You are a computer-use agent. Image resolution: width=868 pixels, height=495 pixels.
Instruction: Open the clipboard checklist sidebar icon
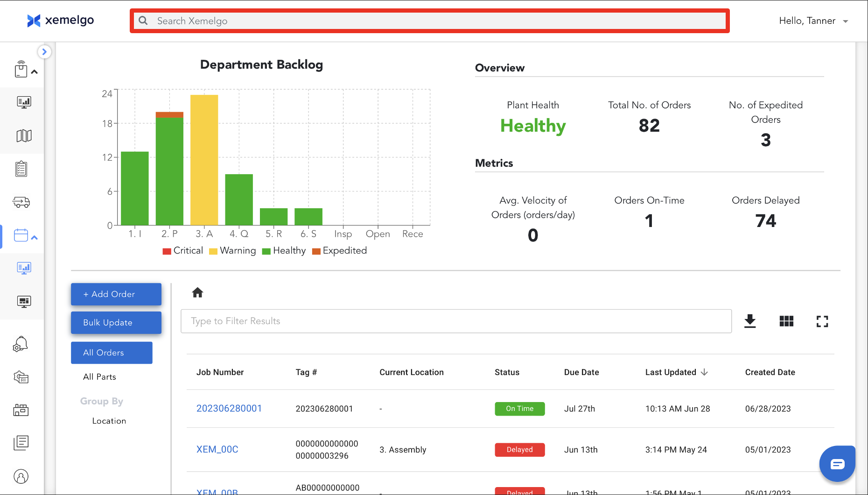[x=21, y=169]
